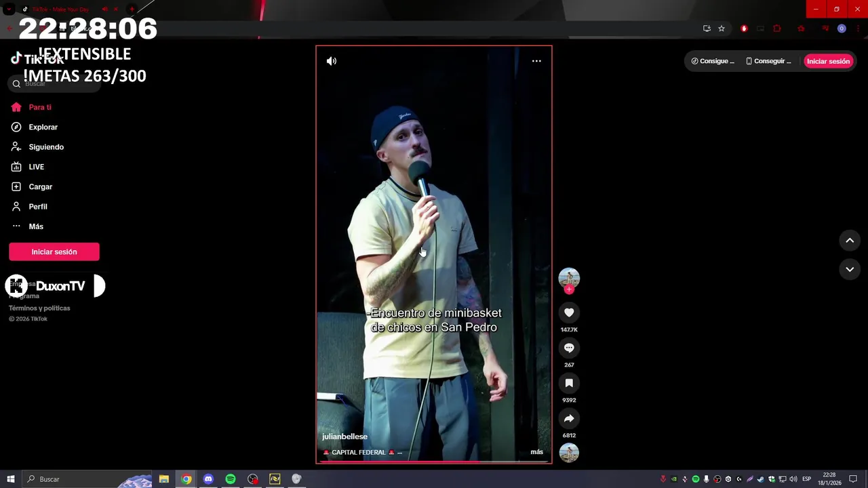Open the Chrome three-dot menu
The height and width of the screenshot is (488, 868).
tap(859, 28)
